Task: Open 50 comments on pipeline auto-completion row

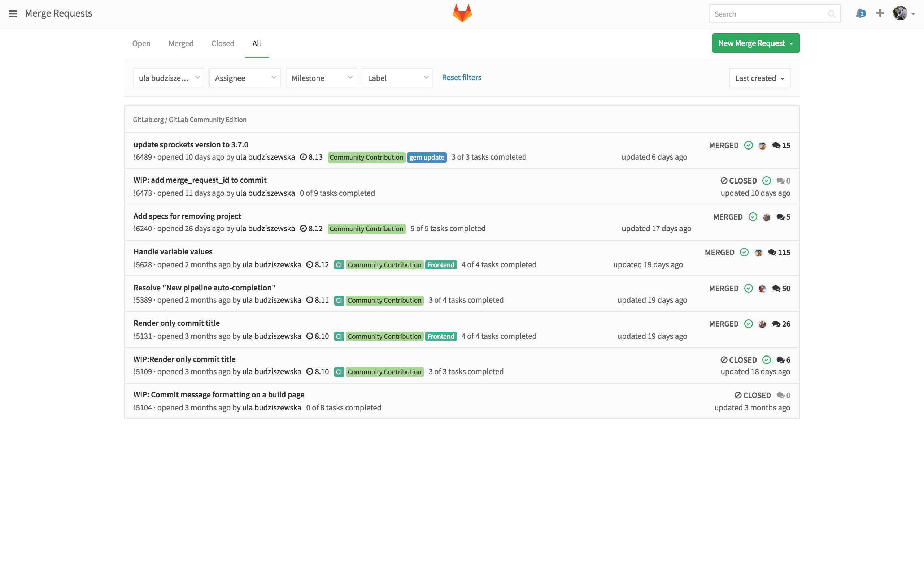Action: click(x=781, y=288)
